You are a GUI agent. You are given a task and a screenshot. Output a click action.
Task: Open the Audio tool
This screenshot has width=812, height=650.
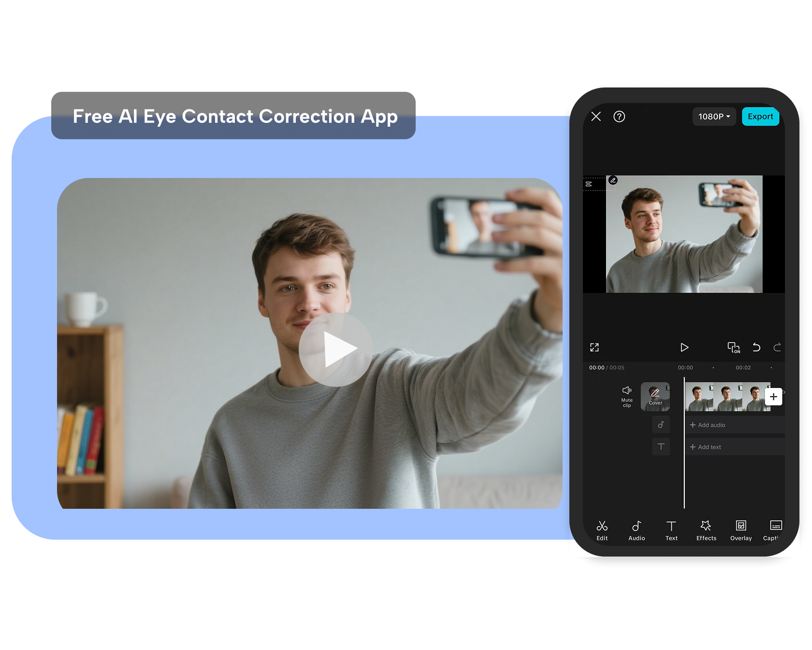coord(637,531)
